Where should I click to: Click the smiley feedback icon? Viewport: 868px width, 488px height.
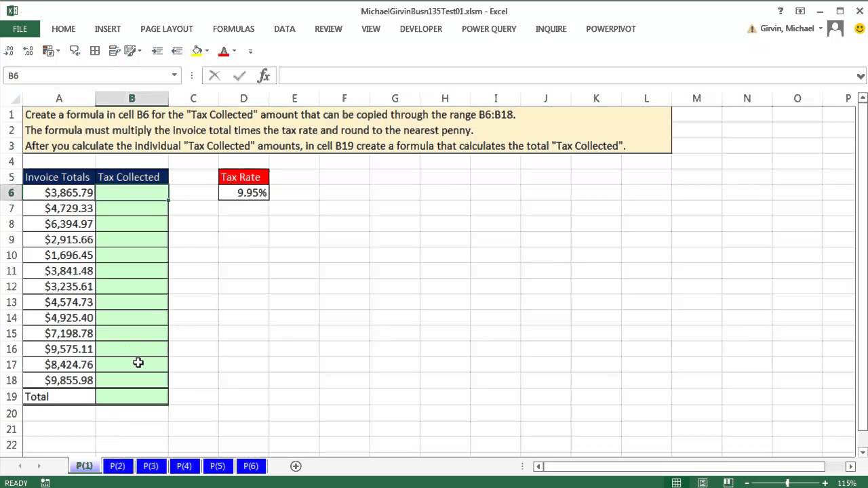(859, 28)
